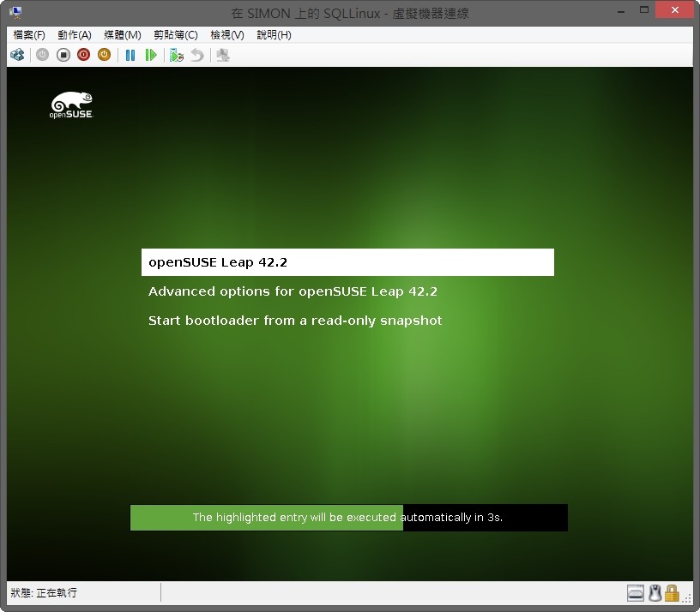
Task: Shut down the VM with the red icon
Action: coord(83,56)
